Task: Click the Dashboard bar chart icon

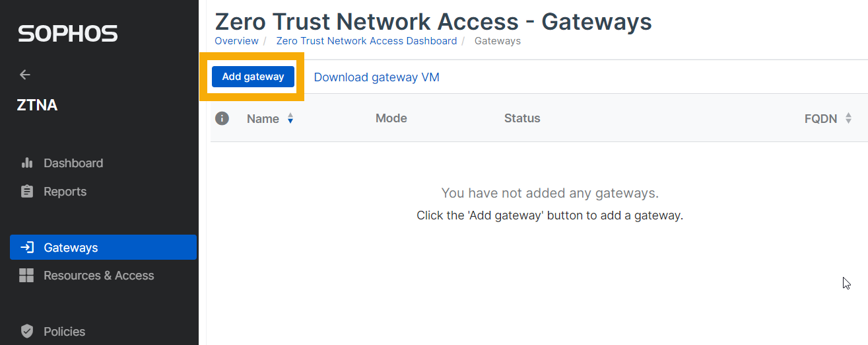Action: point(27,163)
